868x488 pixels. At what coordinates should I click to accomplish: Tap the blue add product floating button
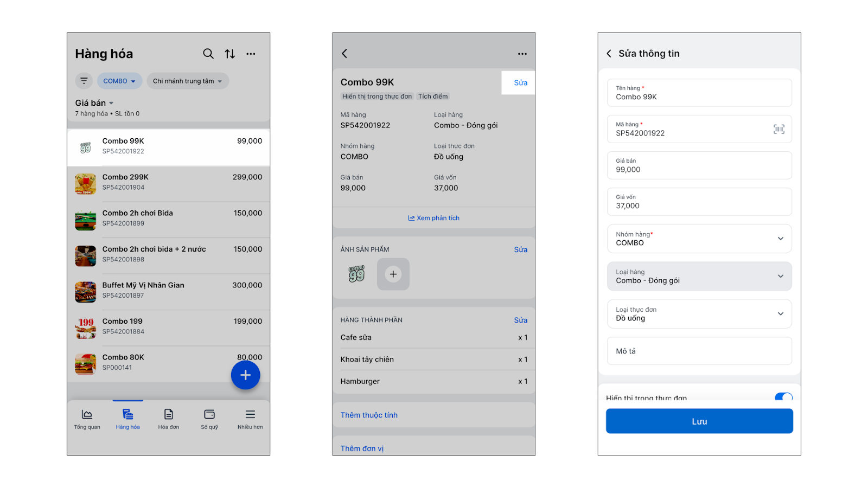(x=246, y=375)
